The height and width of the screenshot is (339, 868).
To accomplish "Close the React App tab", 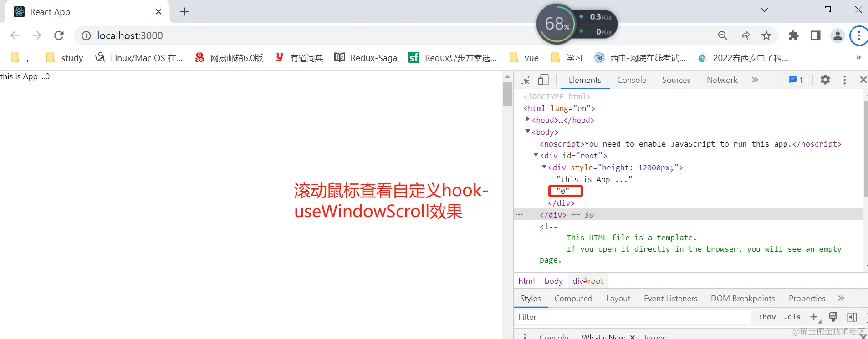I will (x=158, y=12).
